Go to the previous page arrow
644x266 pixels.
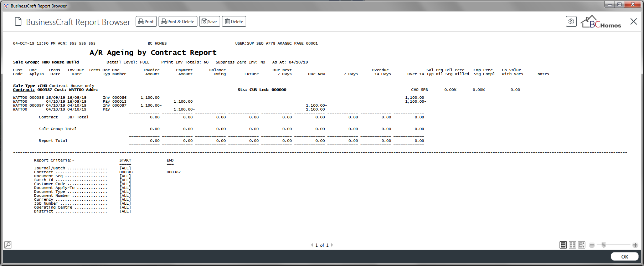pyautogui.click(x=312, y=245)
